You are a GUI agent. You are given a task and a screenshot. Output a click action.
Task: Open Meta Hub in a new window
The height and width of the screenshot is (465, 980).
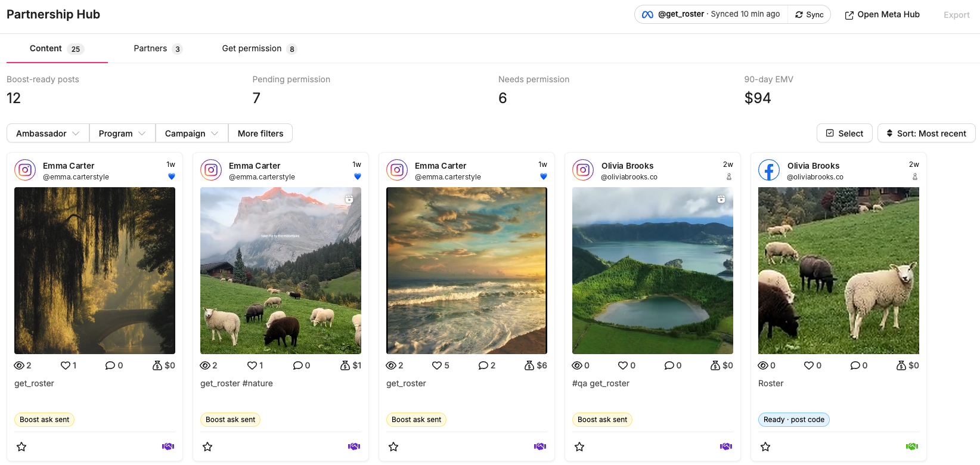click(x=882, y=14)
